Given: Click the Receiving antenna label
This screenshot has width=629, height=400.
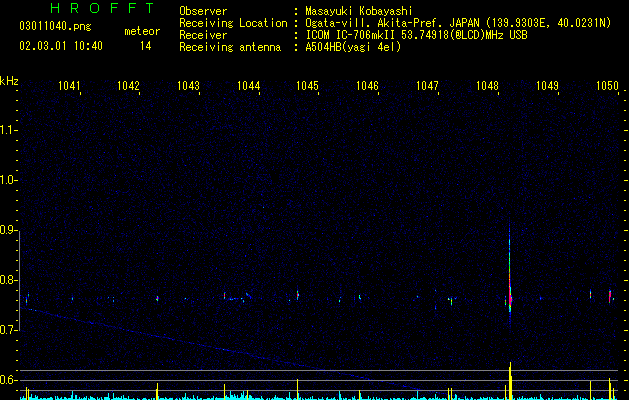Looking at the screenshot, I should click(x=230, y=47).
